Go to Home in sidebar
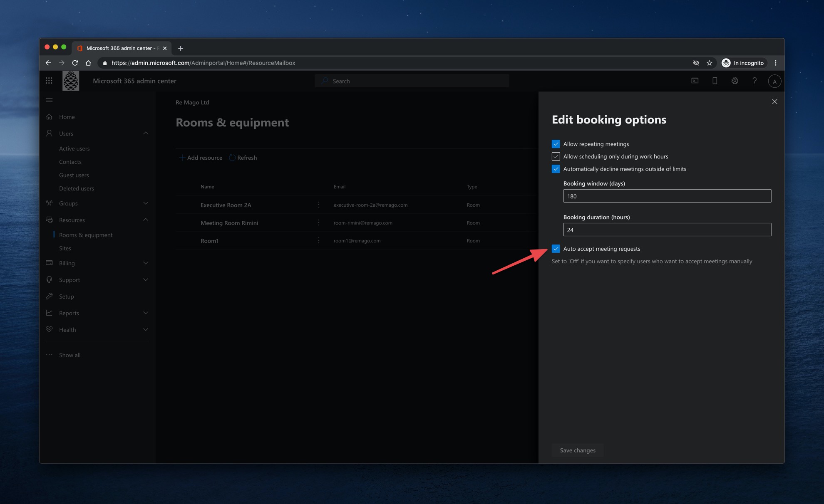Image resolution: width=824 pixels, height=504 pixels. [x=67, y=117]
